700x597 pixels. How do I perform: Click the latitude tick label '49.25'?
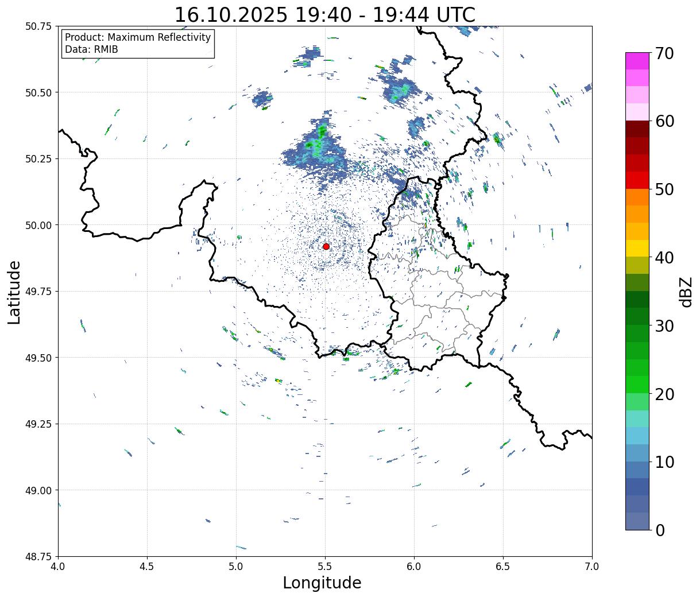(x=38, y=424)
